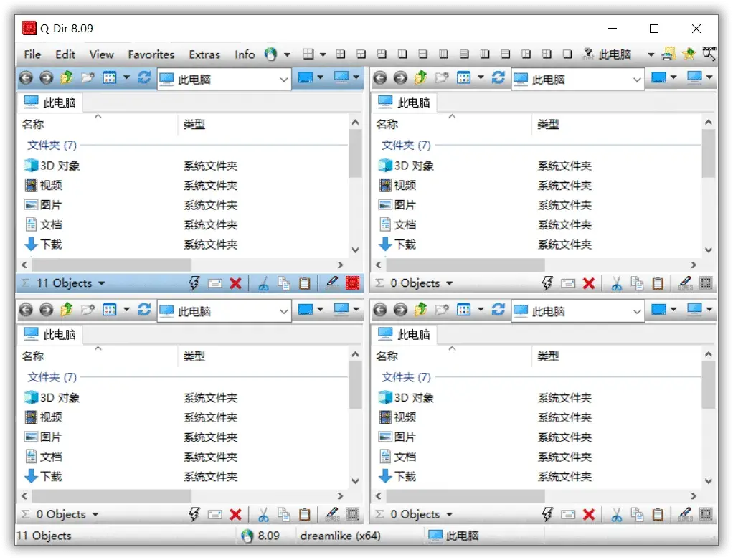
Task: Expand 11 Objects dropdown in top-left pane
Action: 101,283
